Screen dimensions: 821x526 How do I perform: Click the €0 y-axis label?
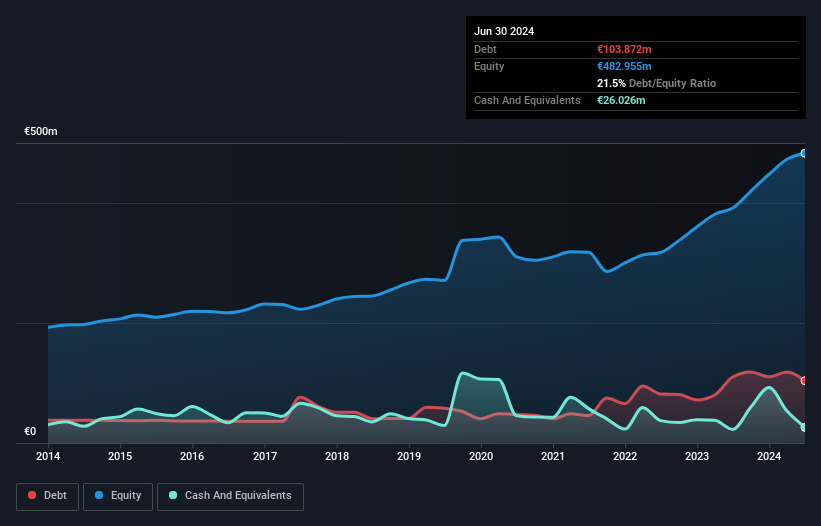[x=30, y=431]
